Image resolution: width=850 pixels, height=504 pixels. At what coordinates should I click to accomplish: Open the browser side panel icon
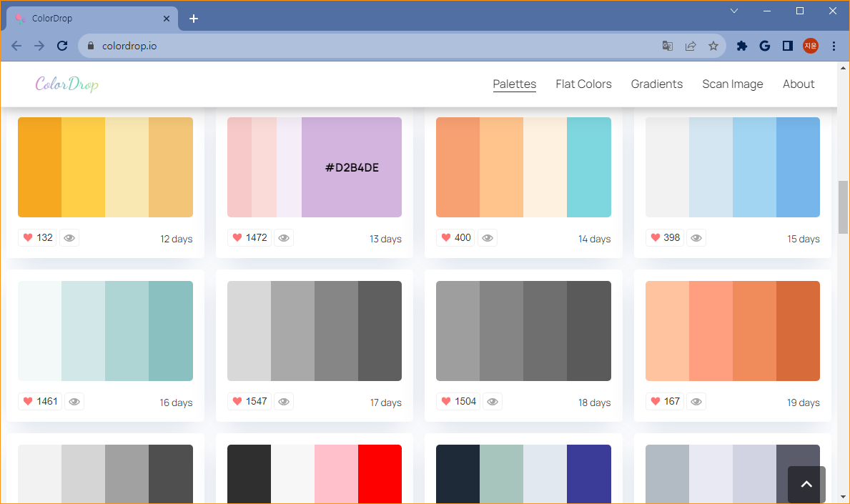[788, 46]
